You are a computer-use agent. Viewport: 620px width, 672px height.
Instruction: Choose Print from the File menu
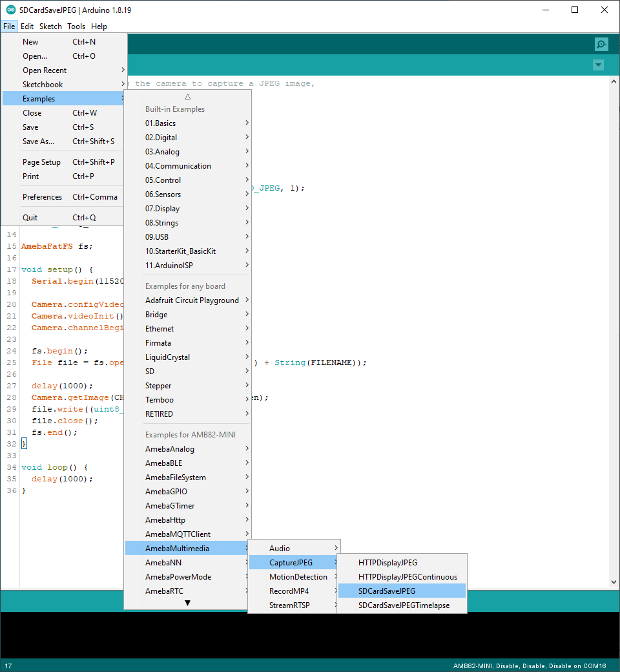(63, 176)
